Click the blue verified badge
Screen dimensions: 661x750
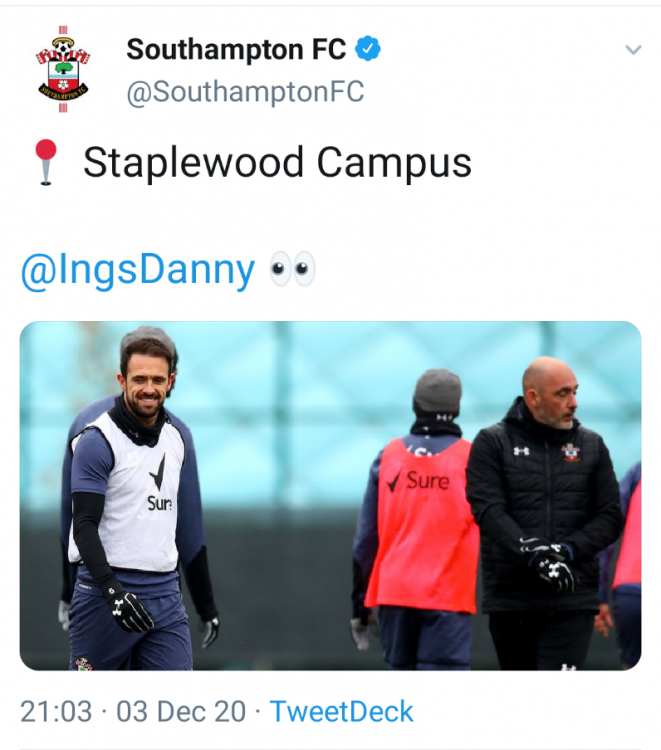pos(369,48)
